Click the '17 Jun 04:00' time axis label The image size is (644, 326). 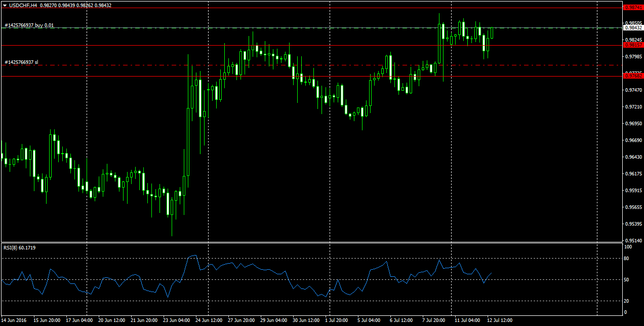pyautogui.click(x=79, y=320)
